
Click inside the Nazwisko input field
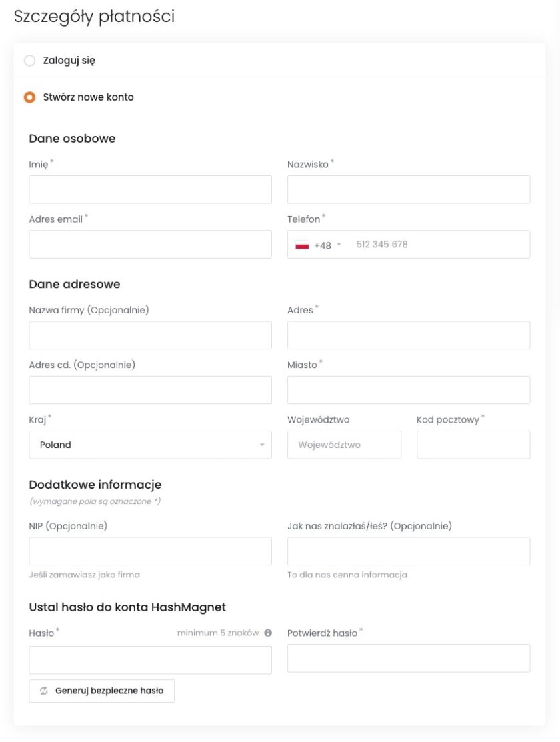(408, 189)
